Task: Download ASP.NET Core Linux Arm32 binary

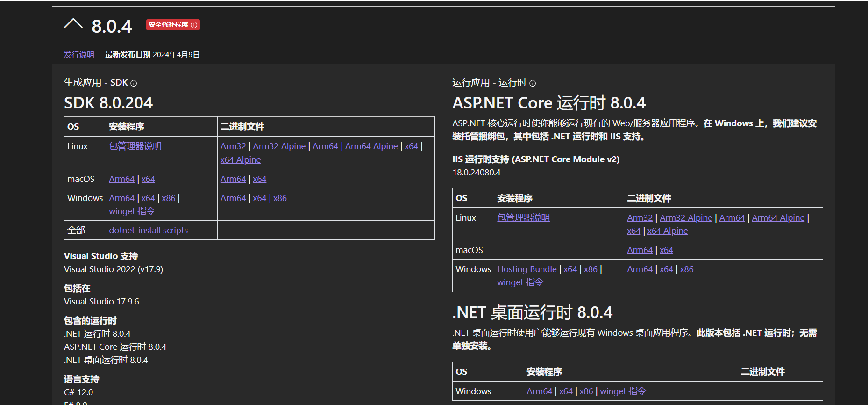Action: pyautogui.click(x=640, y=217)
